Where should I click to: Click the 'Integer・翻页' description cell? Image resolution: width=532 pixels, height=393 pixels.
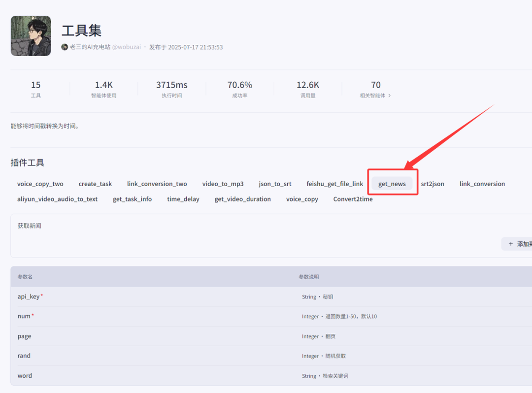pos(319,336)
